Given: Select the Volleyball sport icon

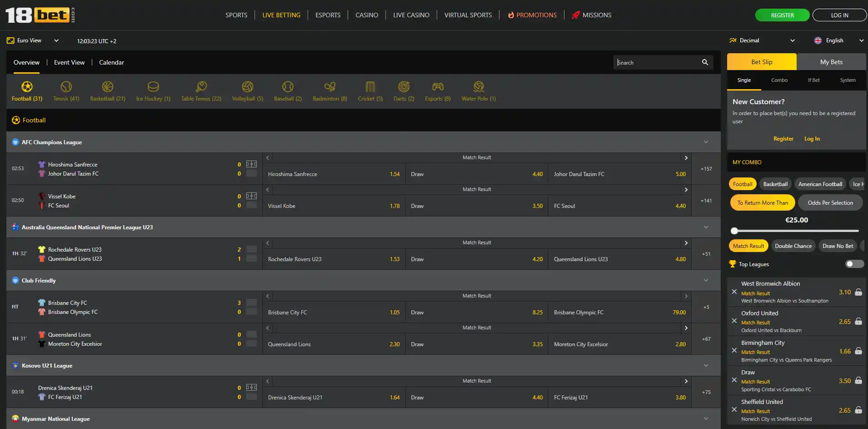Looking at the screenshot, I should pos(247,91).
